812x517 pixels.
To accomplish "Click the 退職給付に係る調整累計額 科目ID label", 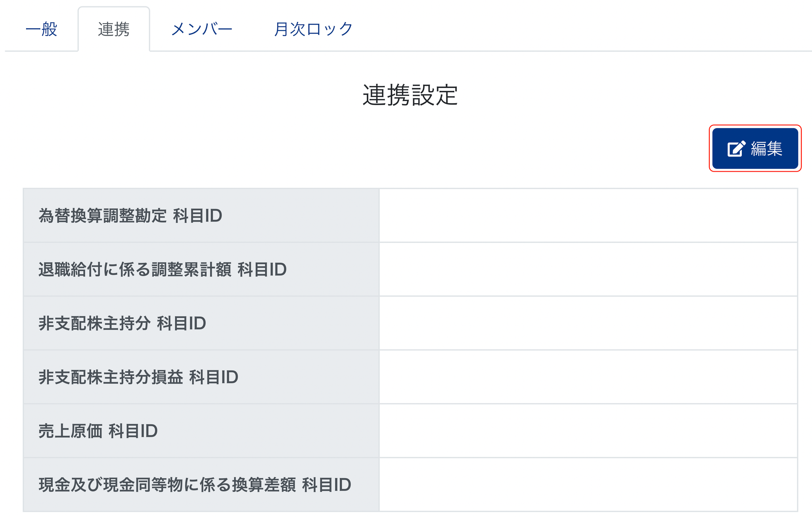I will (x=162, y=270).
